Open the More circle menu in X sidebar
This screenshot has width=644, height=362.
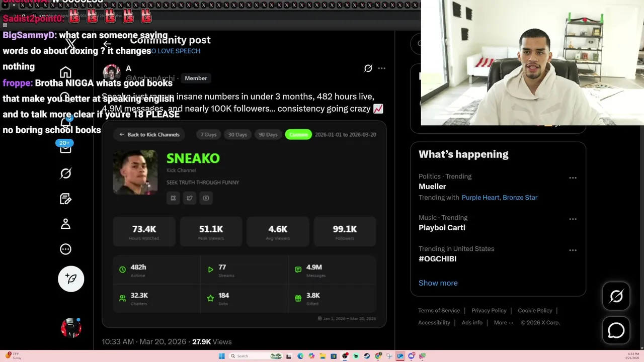click(65, 249)
